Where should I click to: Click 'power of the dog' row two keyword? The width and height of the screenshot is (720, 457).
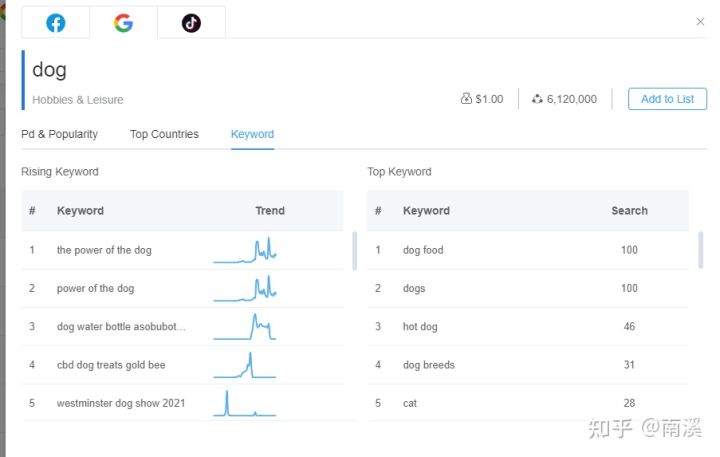96,288
